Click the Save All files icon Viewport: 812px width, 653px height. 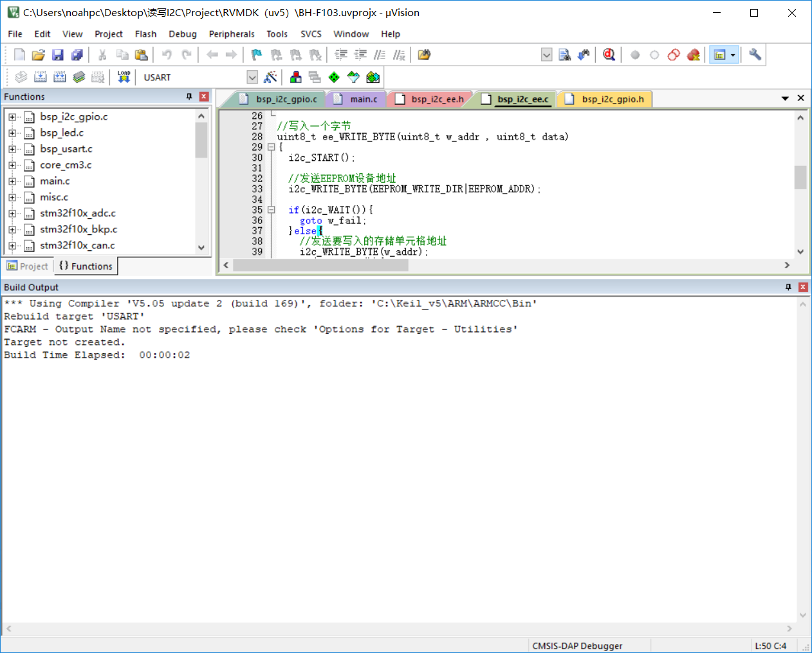[77, 55]
